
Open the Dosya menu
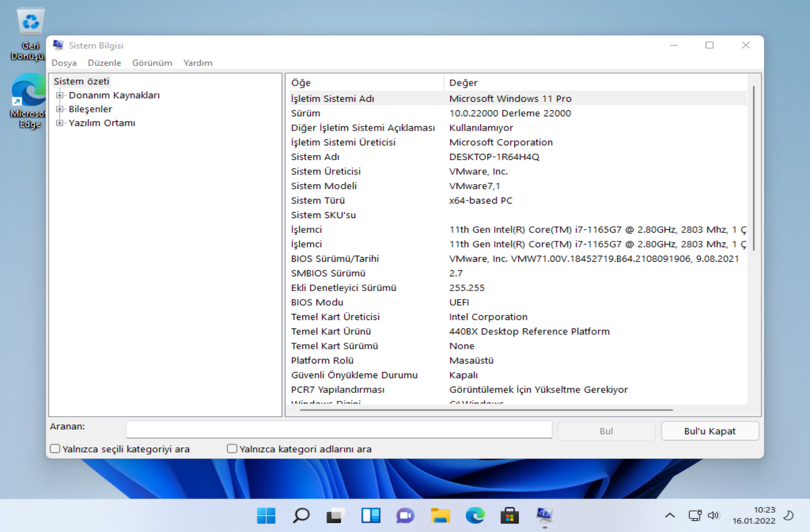point(64,63)
